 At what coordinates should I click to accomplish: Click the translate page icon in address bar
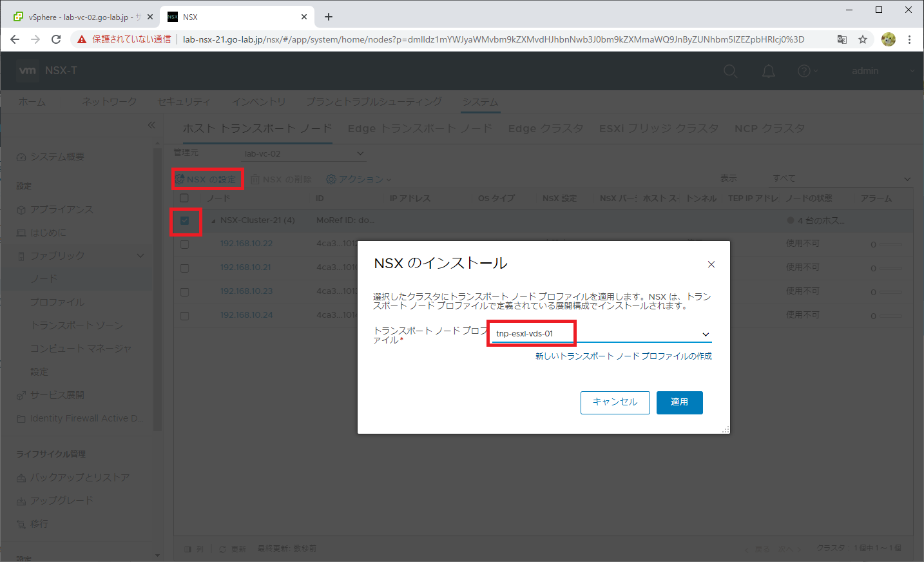[x=842, y=39]
